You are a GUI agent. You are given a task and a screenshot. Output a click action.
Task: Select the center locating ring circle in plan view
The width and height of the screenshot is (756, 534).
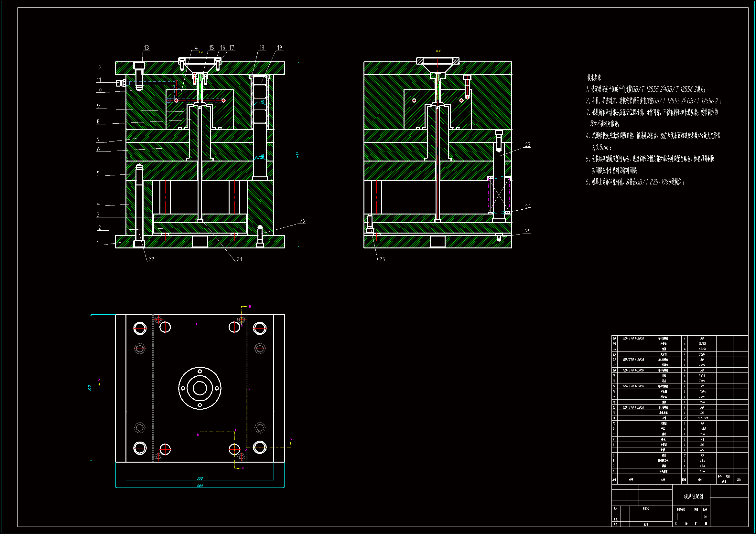pyautogui.click(x=200, y=388)
